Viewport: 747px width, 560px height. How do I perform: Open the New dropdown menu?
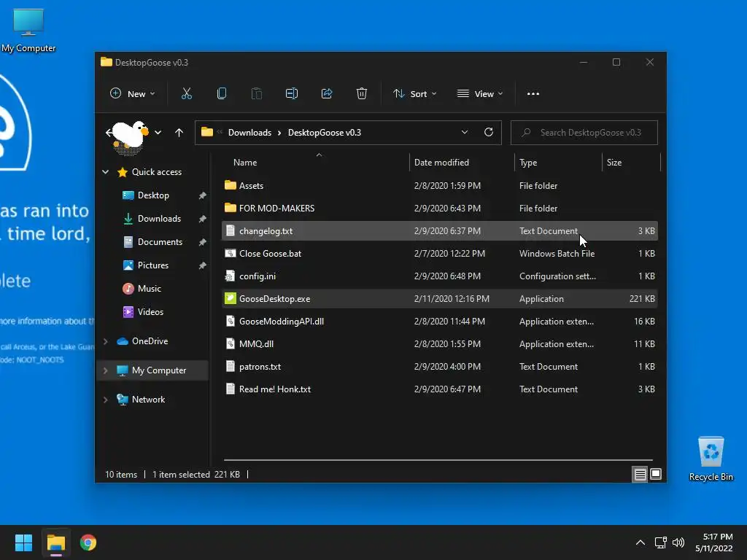coord(133,94)
